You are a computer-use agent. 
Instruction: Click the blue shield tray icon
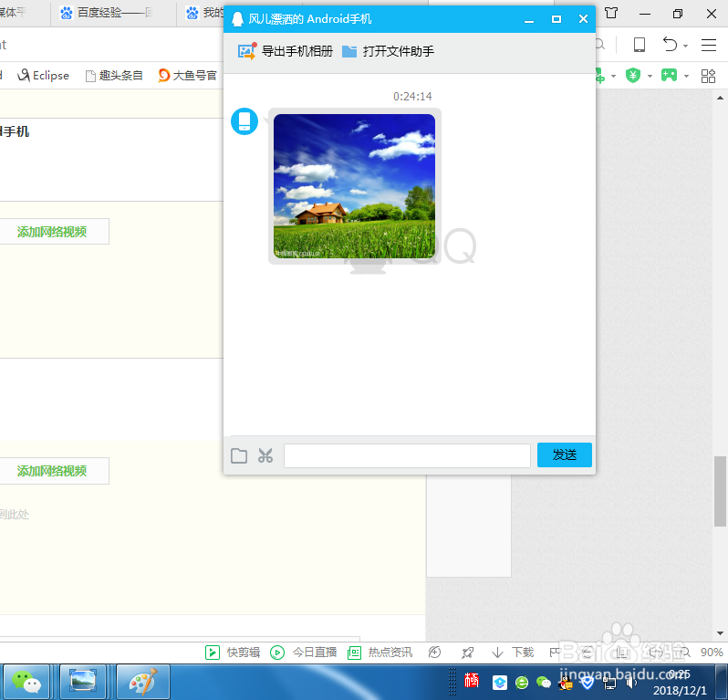click(x=588, y=683)
